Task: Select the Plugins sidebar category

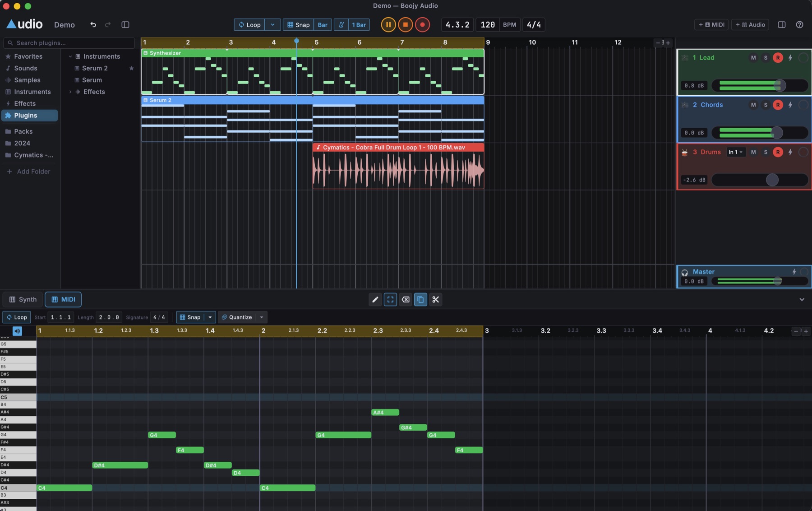Action: tap(30, 116)
